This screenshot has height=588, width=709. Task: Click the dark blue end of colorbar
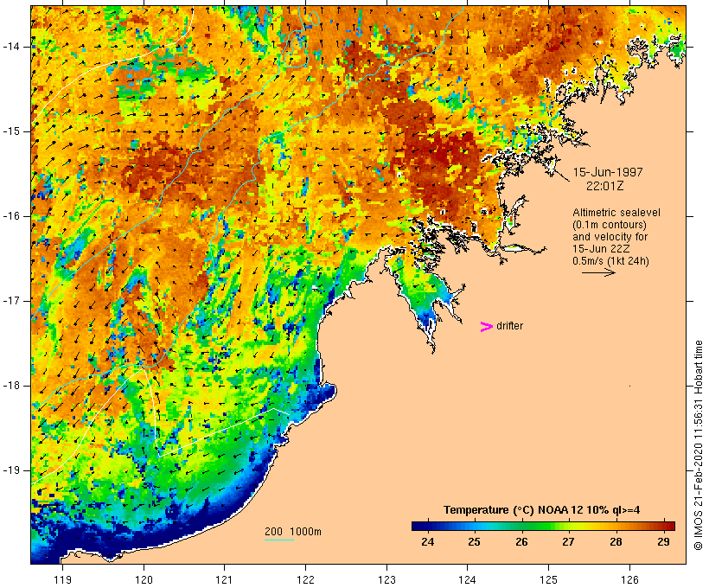pyautogui.click(x=418, y=526)
